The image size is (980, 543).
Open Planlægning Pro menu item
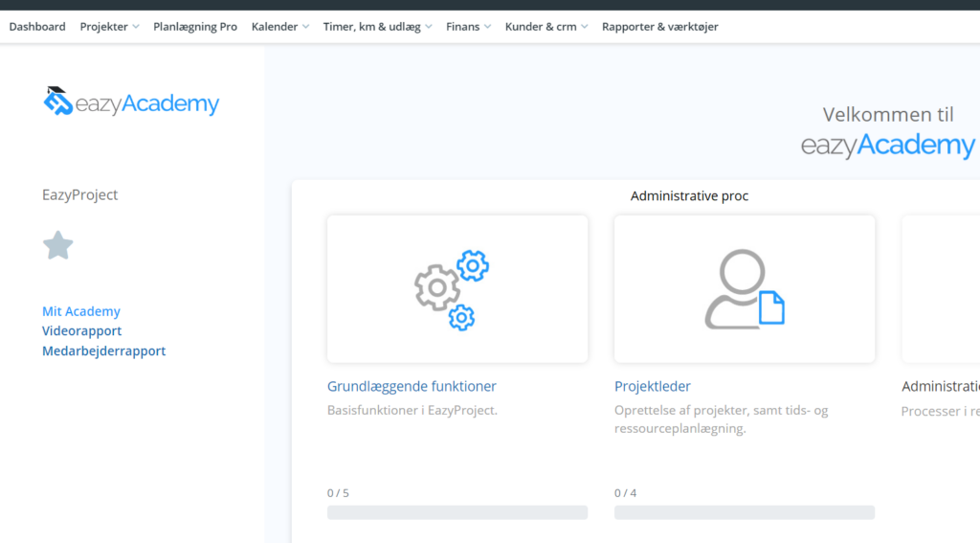[195, 26]
